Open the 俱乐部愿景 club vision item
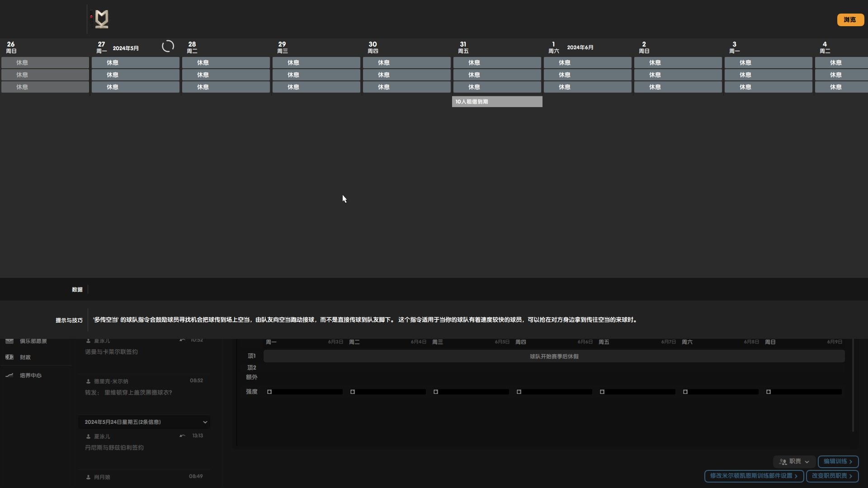The height and width of the screenshot is (488, 868). pyautogui.click(x=33, y=341)
